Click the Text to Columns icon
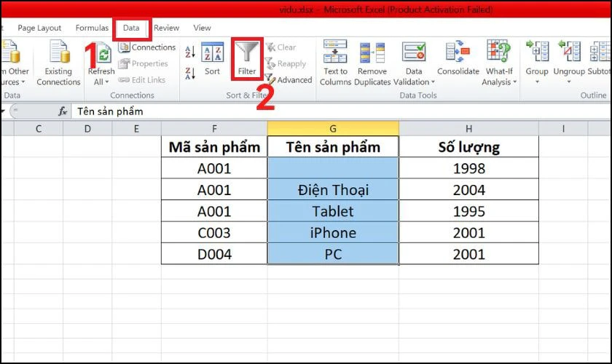This screenshot has height=364, width=612. click(335, 52)
